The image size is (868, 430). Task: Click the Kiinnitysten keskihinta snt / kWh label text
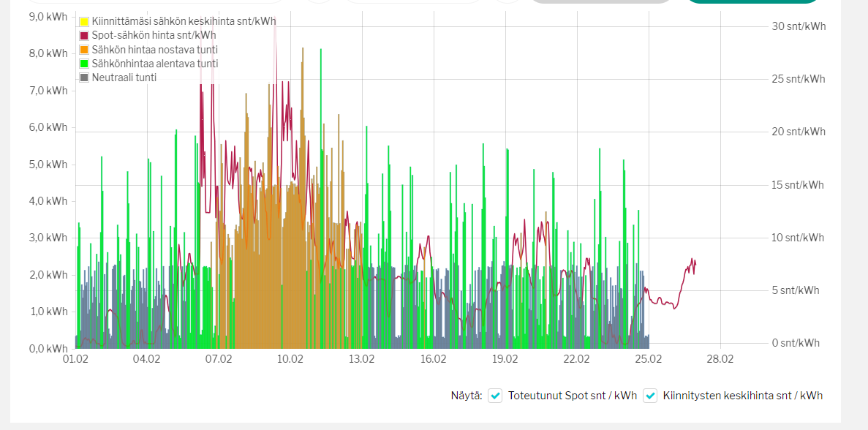(x=742, y=396)
